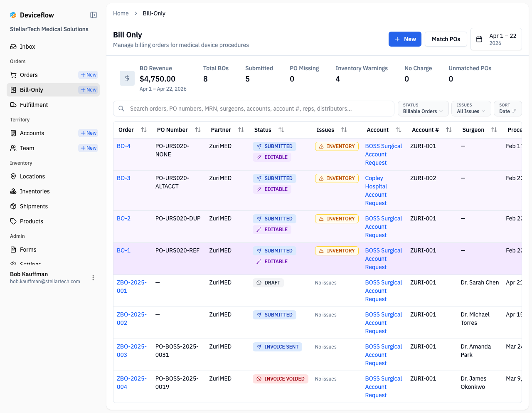The image size is (532, 413).
Task: Click the Submitted count stat
Action: [x=259, y=74]
